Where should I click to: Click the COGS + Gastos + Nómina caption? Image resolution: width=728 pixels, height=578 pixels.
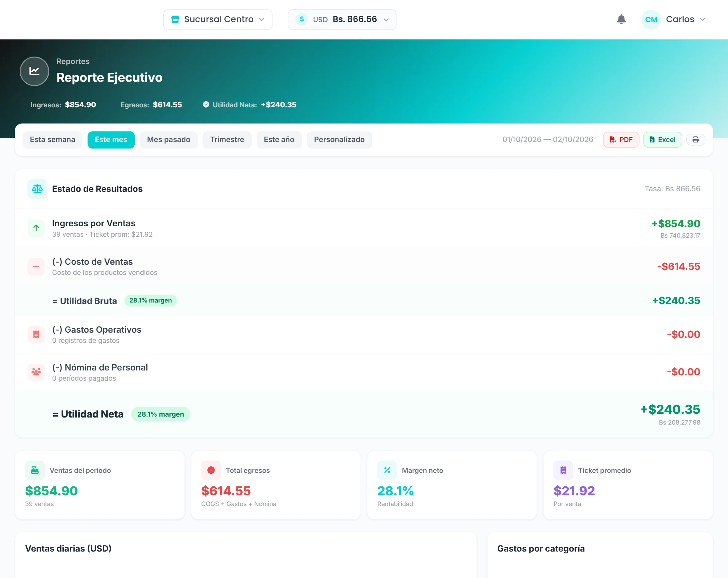(x=239, y=504)
